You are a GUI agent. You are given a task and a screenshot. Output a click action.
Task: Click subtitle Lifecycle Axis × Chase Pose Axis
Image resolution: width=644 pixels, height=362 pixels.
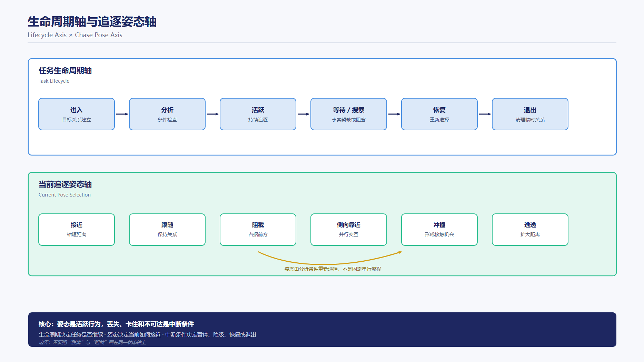[75, 35]
